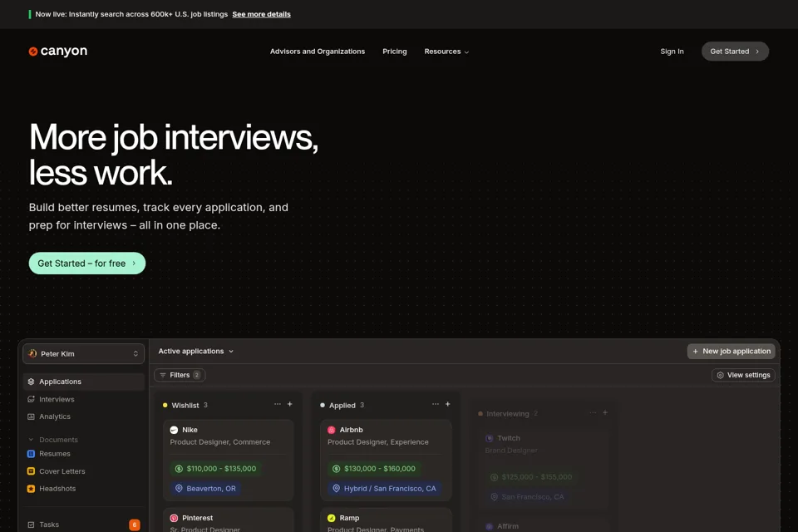Click the Applied column title
Screen dimensions: 798x532
click(342, 406)
